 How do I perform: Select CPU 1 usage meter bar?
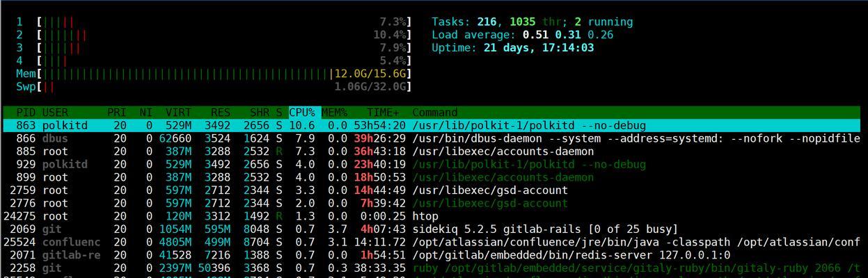(214, 22)
